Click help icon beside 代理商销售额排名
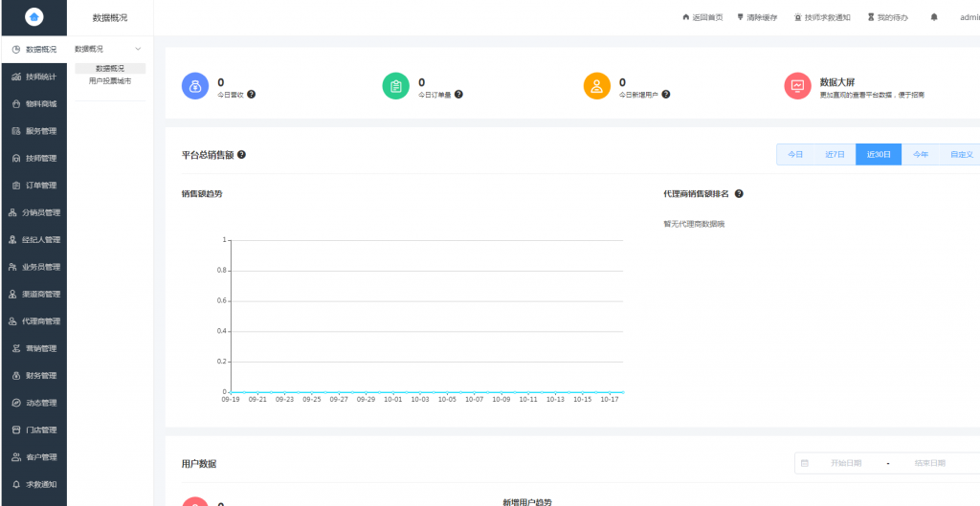The image size is (980, 506). [x=739, y=193]
